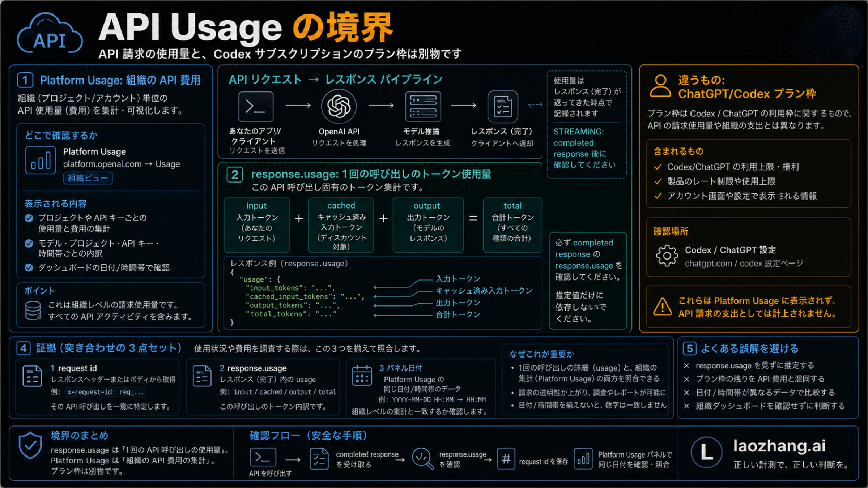
Task: Click the 含まれるもの subheading
Action: coord(678,151)
